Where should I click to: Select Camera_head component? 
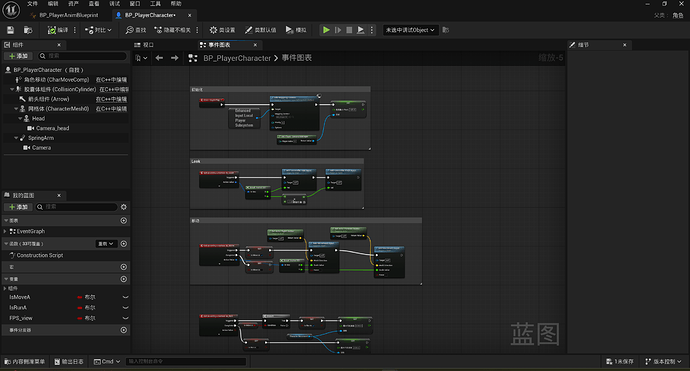pos(52,128)
